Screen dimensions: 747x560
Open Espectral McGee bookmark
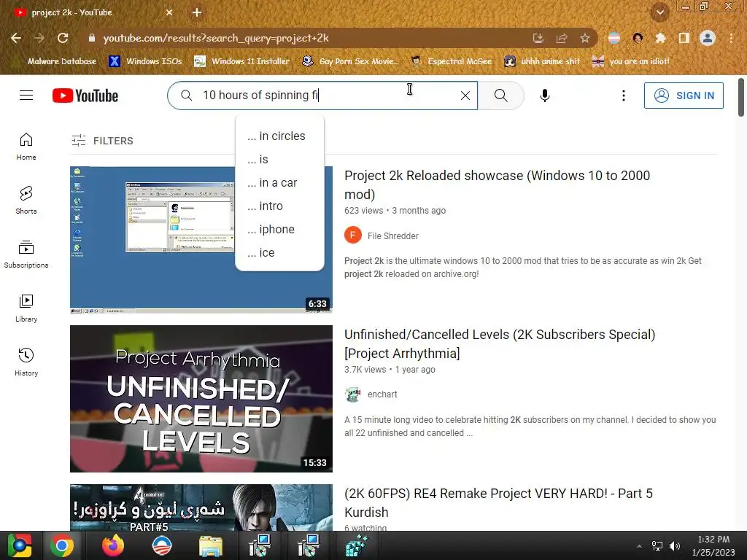point(451,61)
